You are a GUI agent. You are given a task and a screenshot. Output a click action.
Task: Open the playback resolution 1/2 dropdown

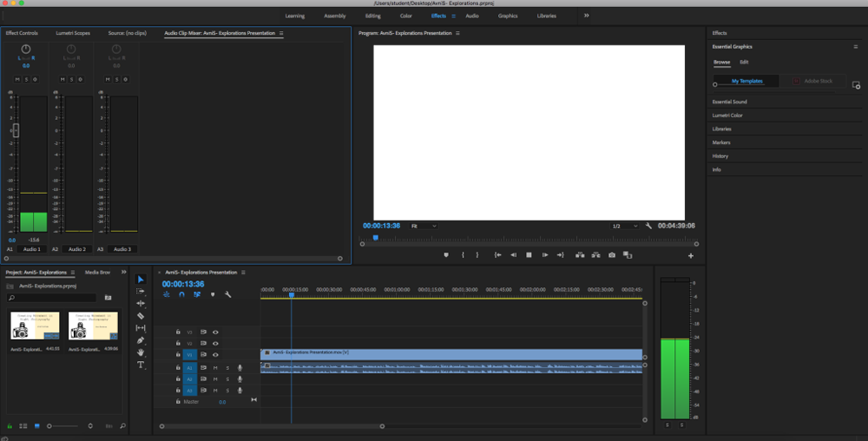pos(624,226)
